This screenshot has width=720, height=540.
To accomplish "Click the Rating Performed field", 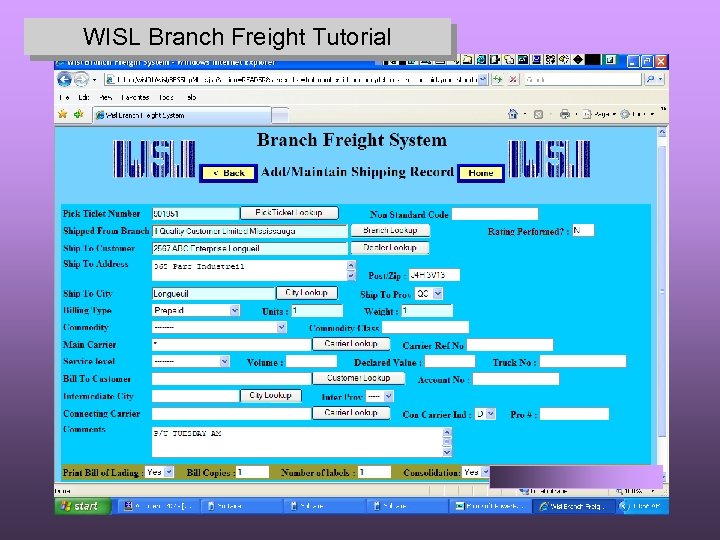I will coord(583,231).
